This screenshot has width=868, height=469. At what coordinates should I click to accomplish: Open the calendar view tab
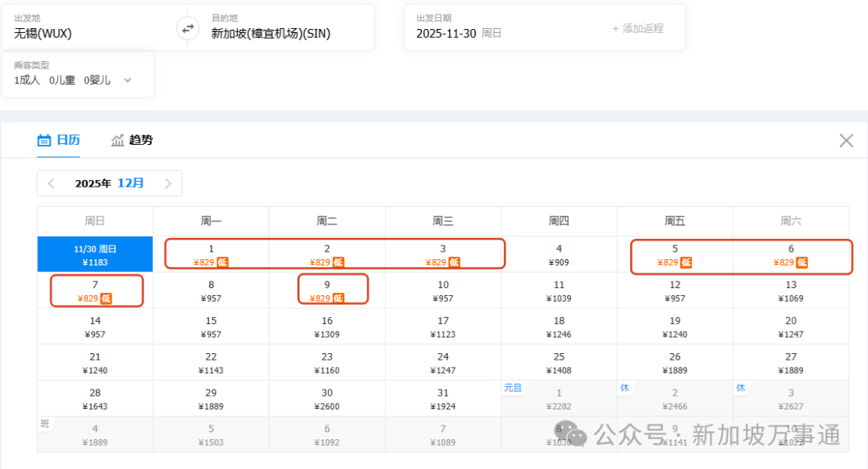[59, 140]
